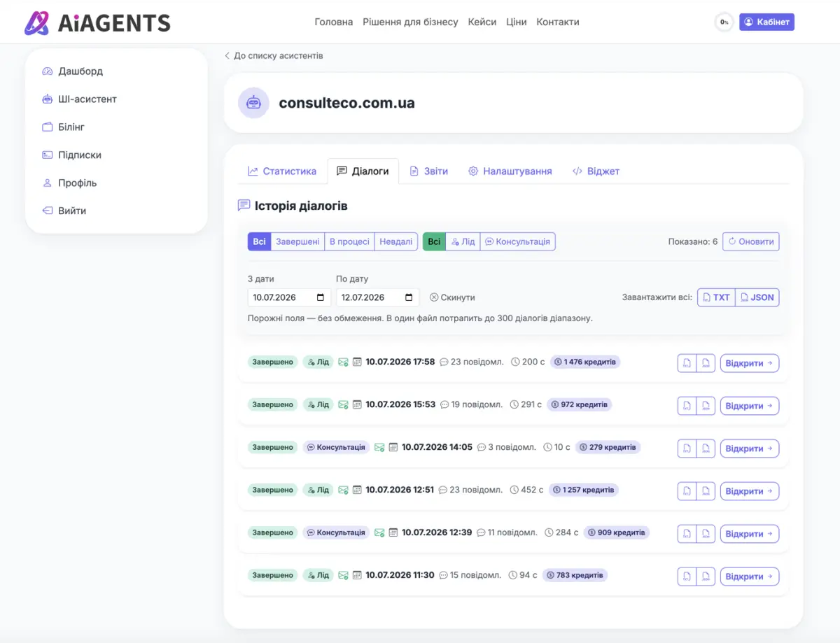Open Рішення для бізнесу in the top navigation
The height and width of the screenshot is (643, 840).
coord(410,22)
